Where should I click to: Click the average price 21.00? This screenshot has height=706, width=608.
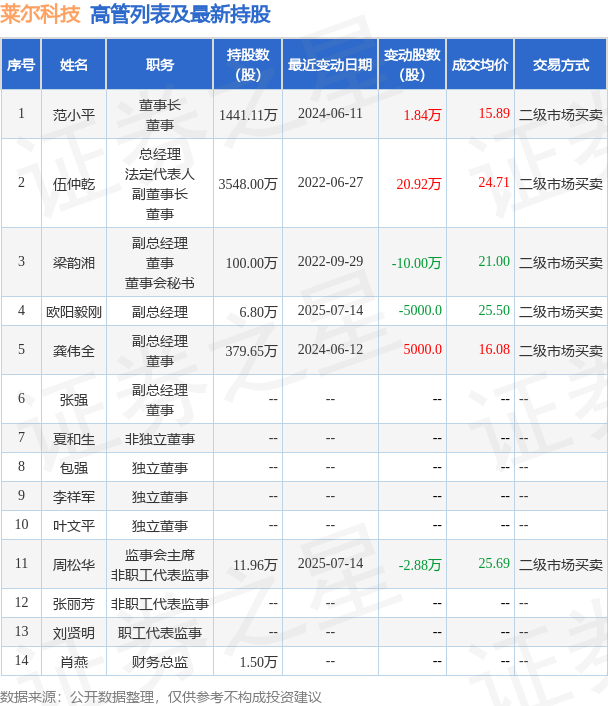click(x=494, y=261)
